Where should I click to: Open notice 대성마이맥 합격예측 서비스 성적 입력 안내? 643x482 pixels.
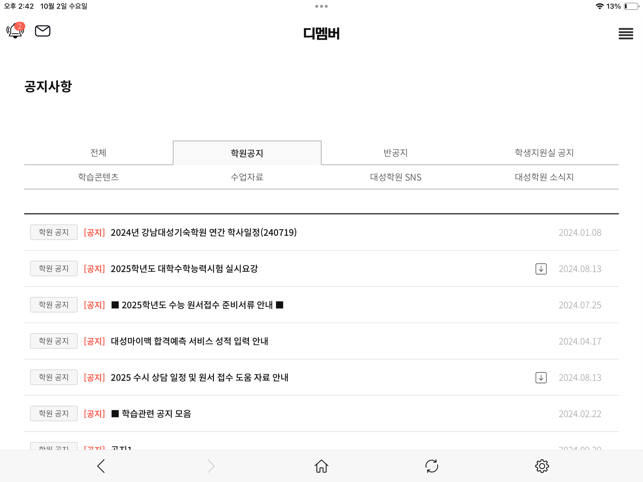coord(189,341)
